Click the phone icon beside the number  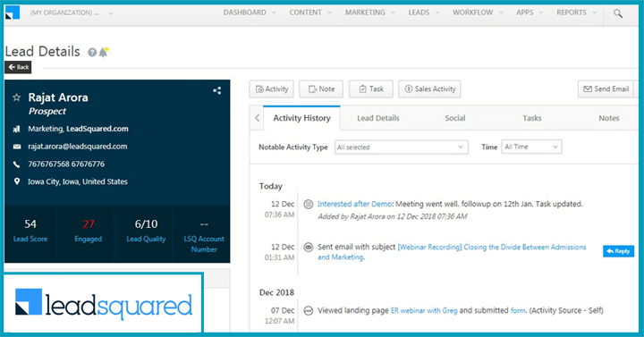coord(16,164)
